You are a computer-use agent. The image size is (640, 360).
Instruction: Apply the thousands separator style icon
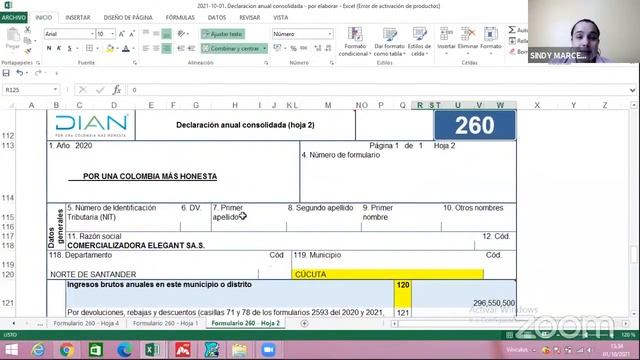[x=304, y=48]
